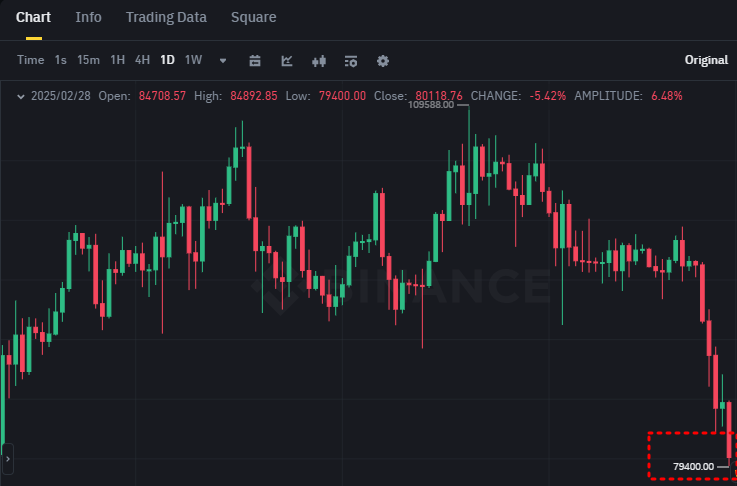737x486 pixels.
Task: Select the 1W interval
Action: click(x=193, y=60)
